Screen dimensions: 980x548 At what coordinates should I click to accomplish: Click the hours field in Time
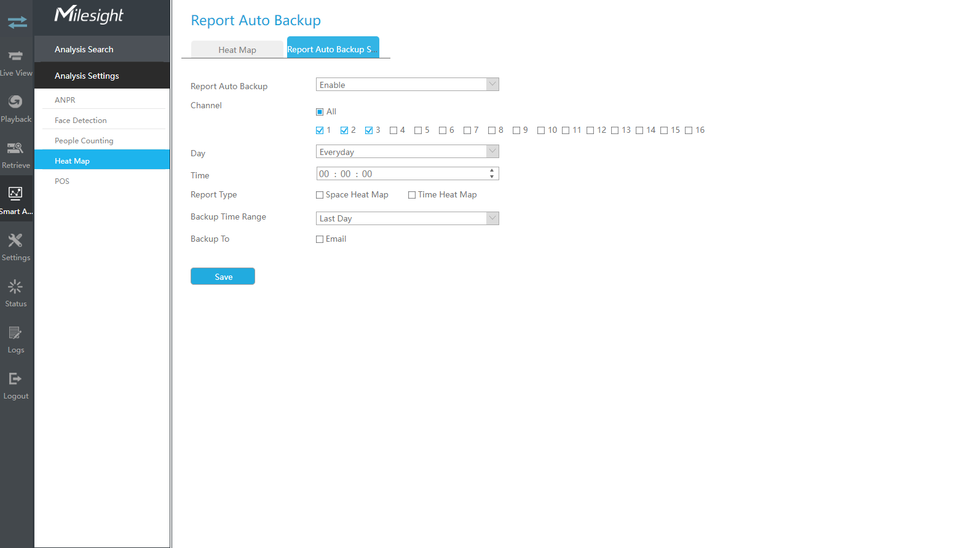coord(324,174)
